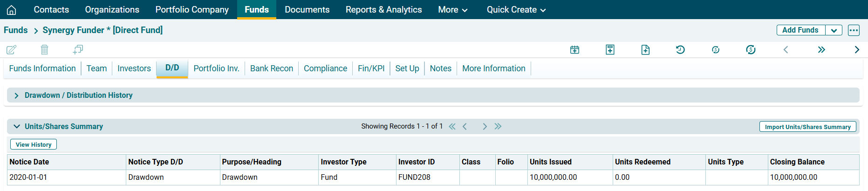Open Reports & Analytics menu
Image resolution: width=868 pixels, height=191 pixels.
point(383,10)
